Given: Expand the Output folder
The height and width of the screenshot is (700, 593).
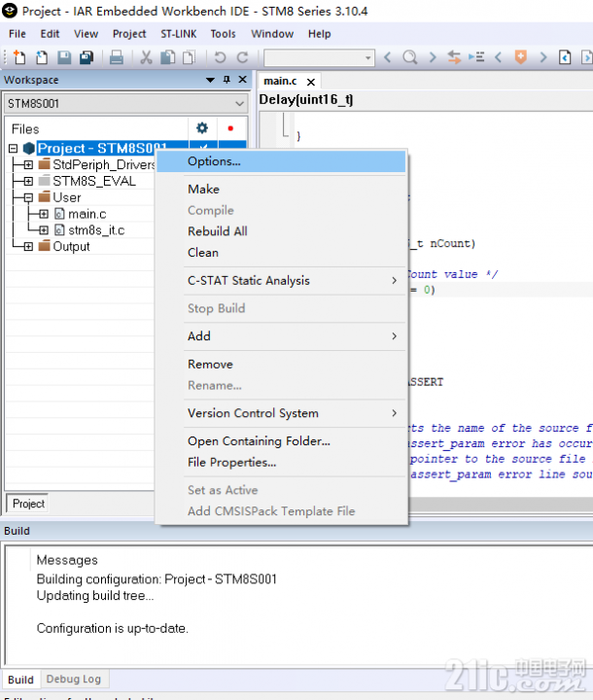Looking at the screenshot, I should [x=28, y=246].
